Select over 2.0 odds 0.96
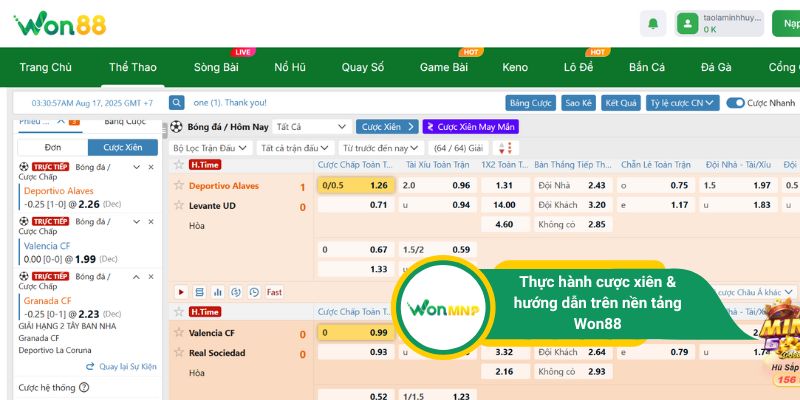Viewport: 800px width, 400px height. 437,185
